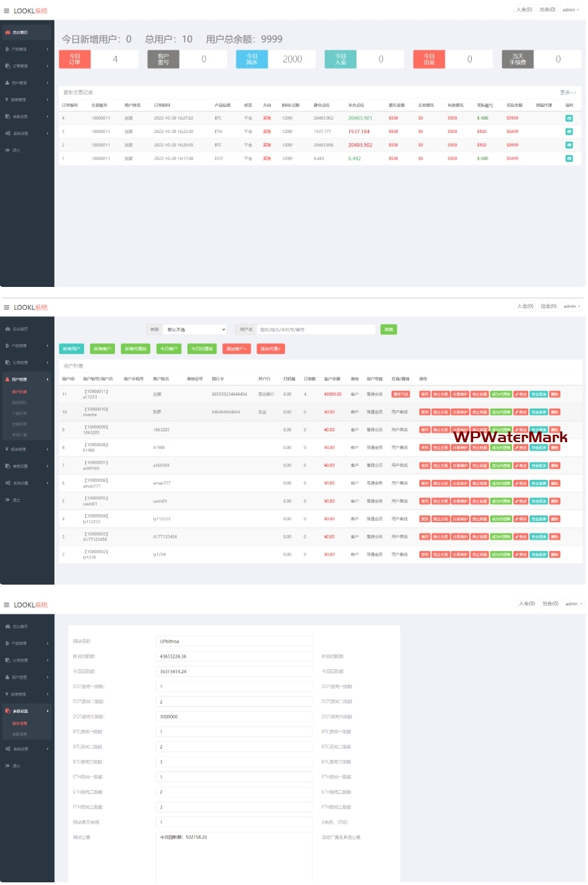Click the red 添加客户+ button

237,349
